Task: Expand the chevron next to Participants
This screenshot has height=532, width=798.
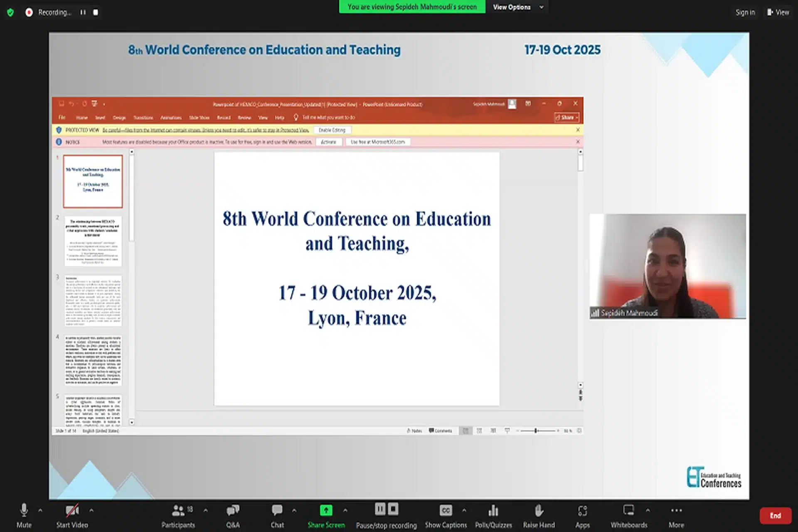Action: [205, 510]
